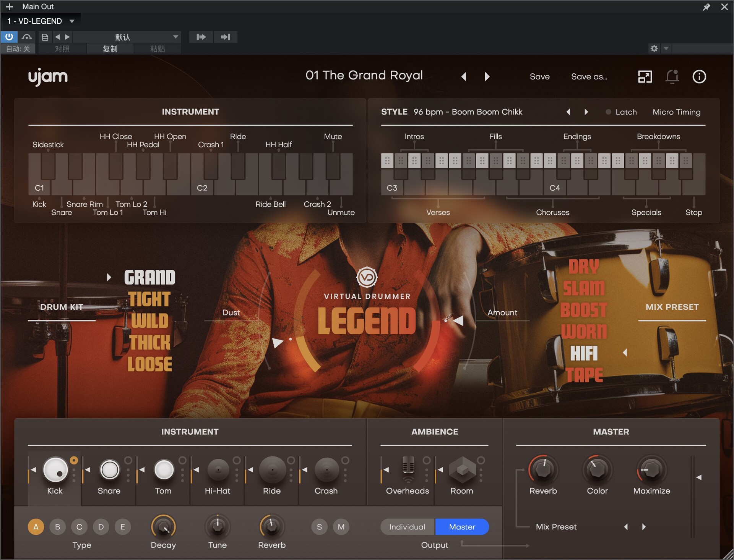Select kick type E
The width and height of the screenshot is (734, 560).
click(x=123, y=527)
